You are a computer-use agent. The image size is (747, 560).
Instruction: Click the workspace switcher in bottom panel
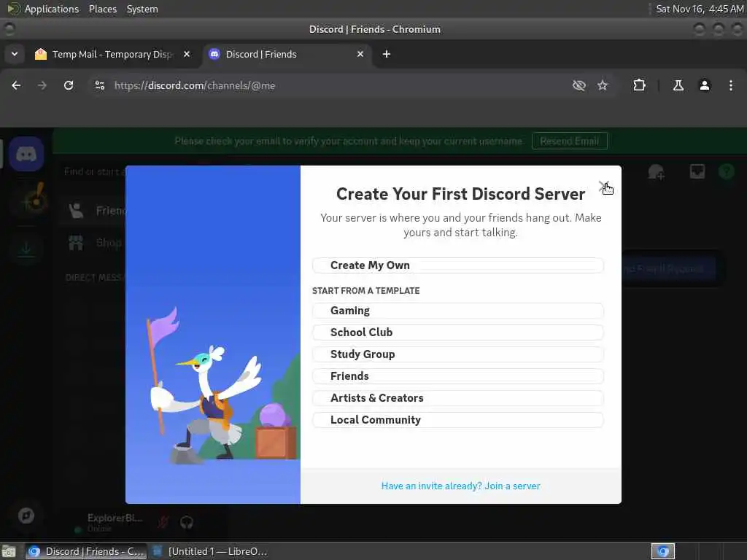click(663, 551)
